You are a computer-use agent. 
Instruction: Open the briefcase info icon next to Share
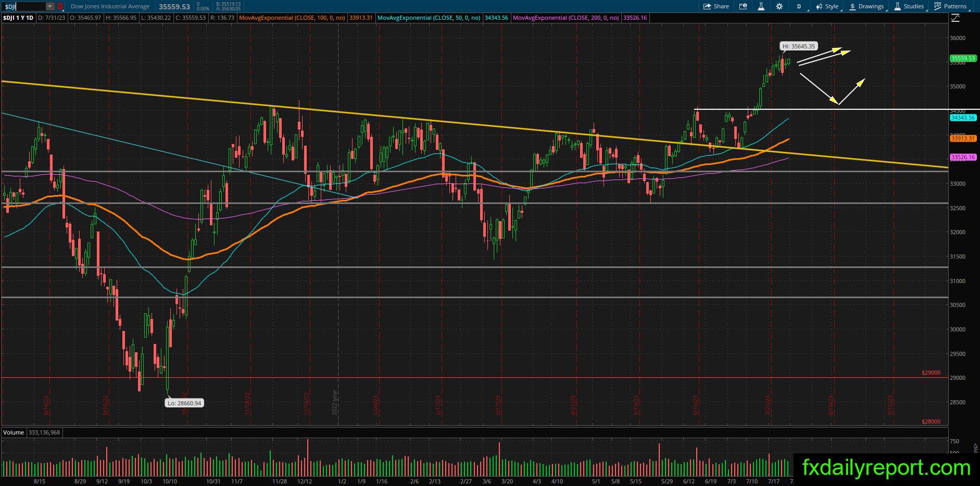click(x=743, y=6)
